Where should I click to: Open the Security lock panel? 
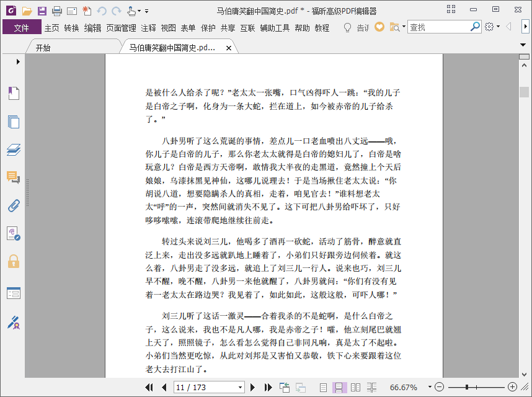[14, 261]
